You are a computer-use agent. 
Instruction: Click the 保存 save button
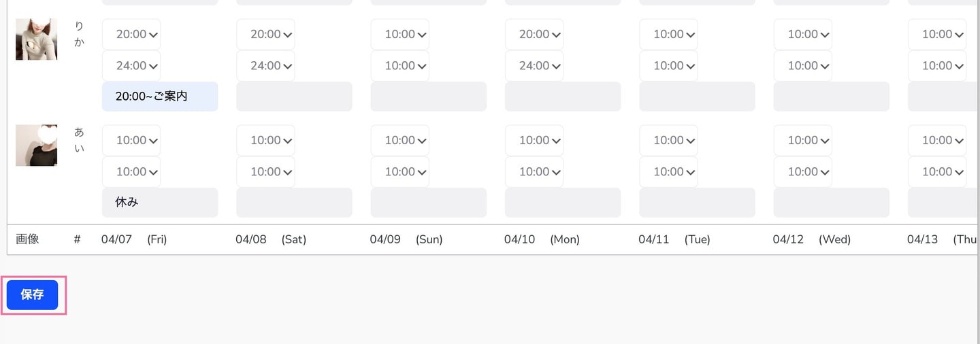32,295
